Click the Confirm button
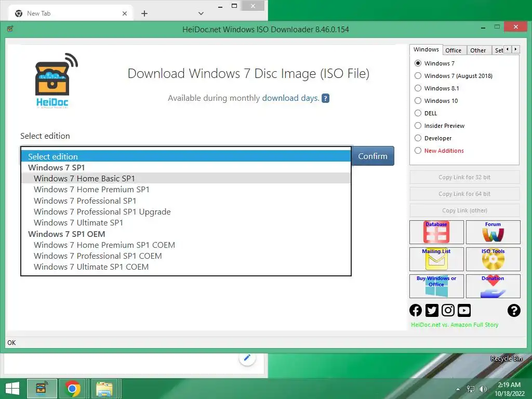This screenshot has height=399, width=532. tap(373, 156)
